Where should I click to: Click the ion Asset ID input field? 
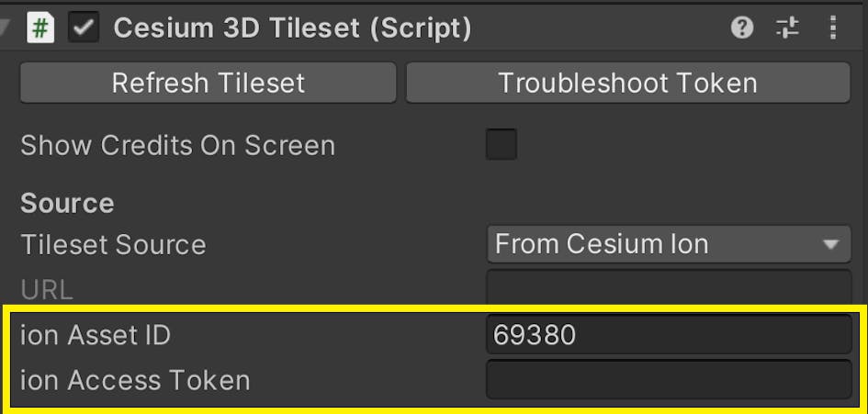coord(668,335)
